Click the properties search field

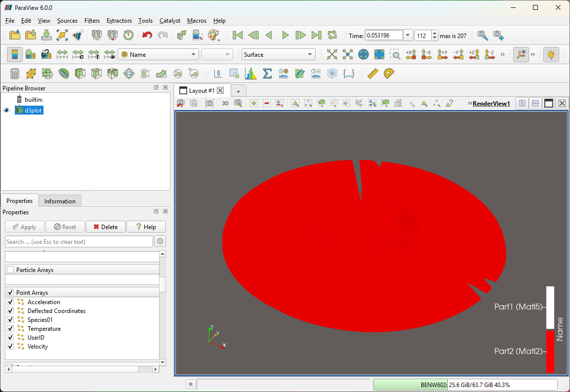click(79, 241)
